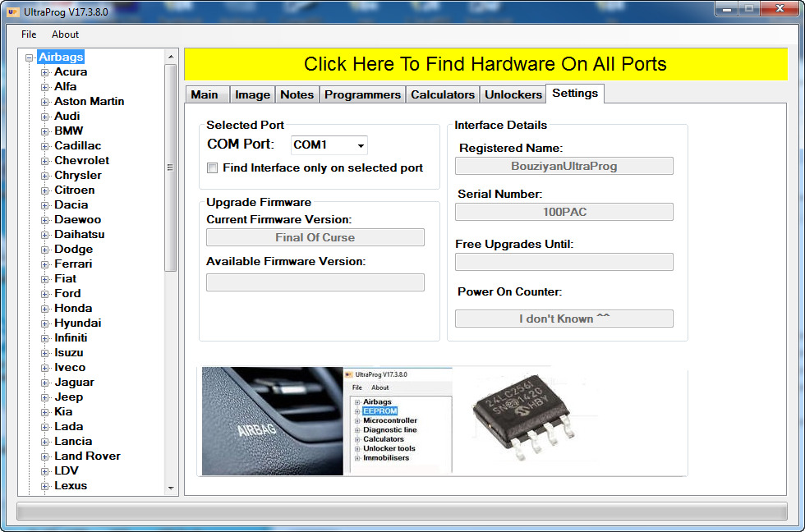Viewport: 805px width, 532px height.
Task: Select Ferrari in the tree
Action: point(73,264)
